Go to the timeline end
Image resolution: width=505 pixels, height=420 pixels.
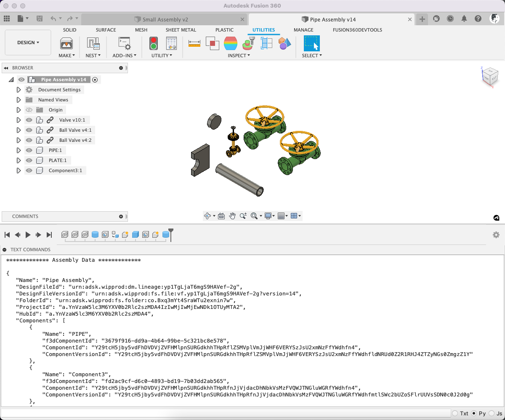(49, 235)
